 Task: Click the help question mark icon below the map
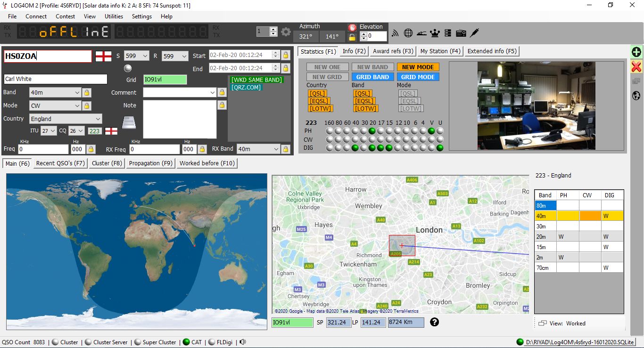tap(435, 322)
